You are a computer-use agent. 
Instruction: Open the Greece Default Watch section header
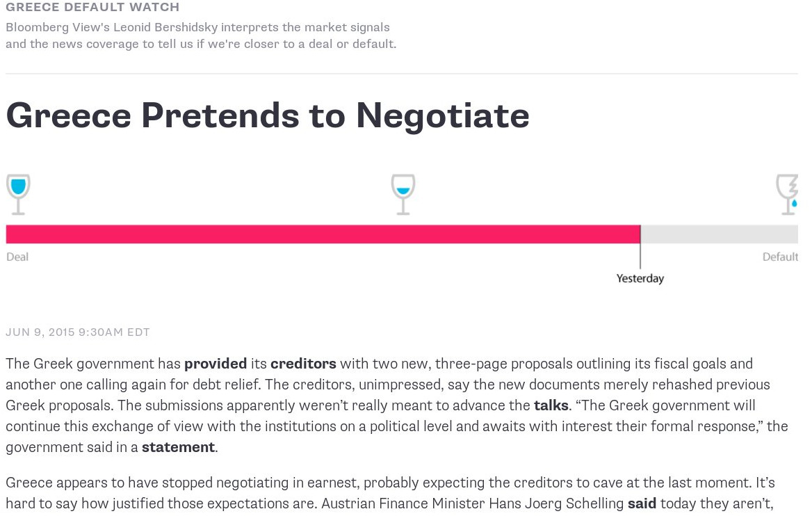92,8
